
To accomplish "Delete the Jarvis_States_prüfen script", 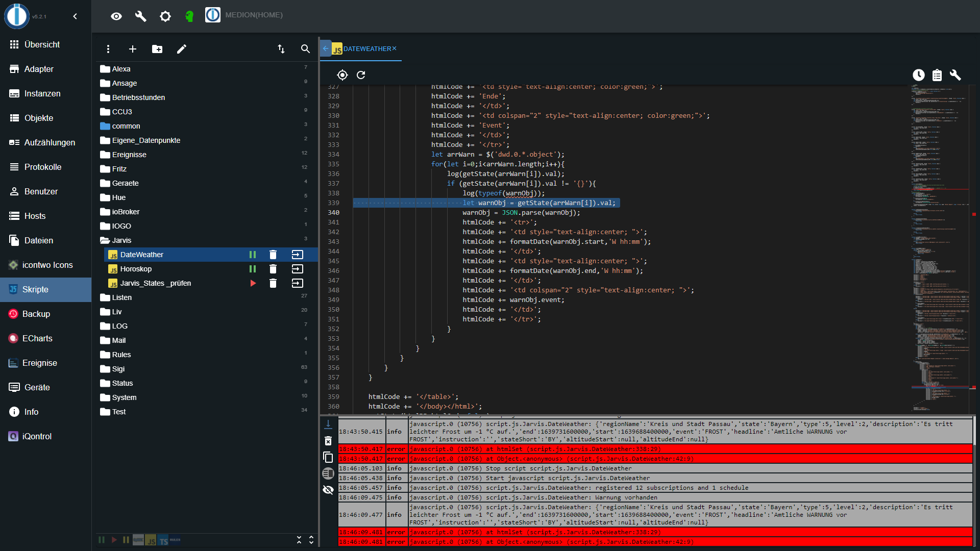I will pyautogui.click(x=273, y=283).
